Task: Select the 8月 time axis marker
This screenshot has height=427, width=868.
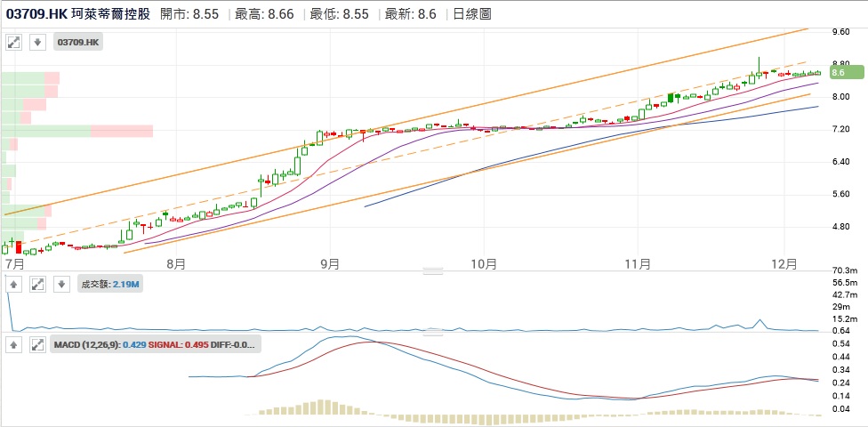Action: pos(176,263)
